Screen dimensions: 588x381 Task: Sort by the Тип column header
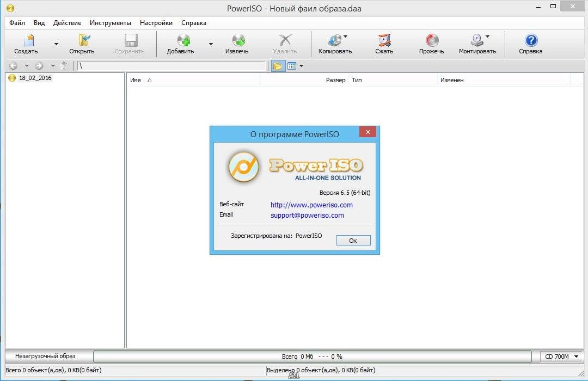[393, 80]
